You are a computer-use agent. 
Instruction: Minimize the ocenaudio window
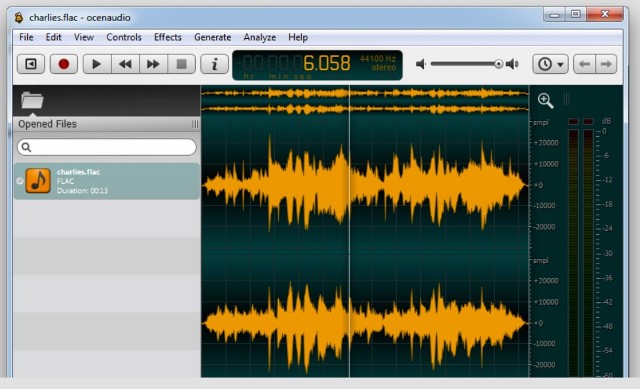coord(554,15)
